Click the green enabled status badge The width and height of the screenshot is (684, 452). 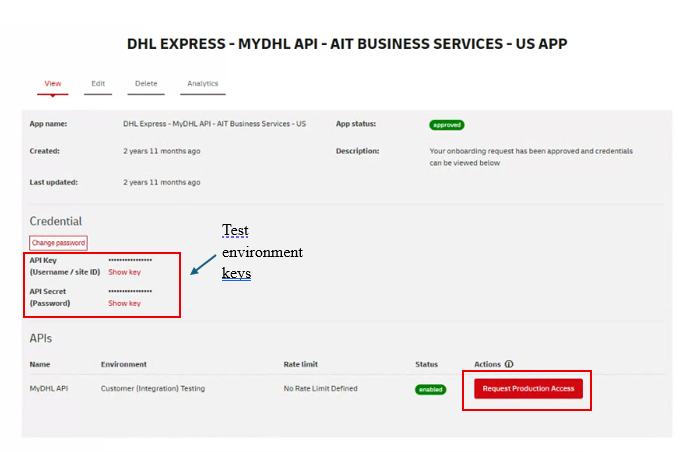point(430,389)
